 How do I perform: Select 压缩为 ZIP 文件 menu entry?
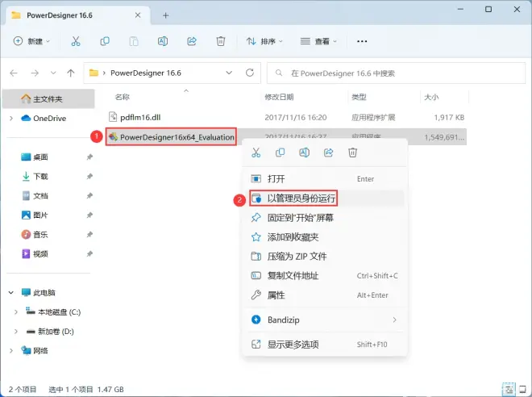[326, 257]
